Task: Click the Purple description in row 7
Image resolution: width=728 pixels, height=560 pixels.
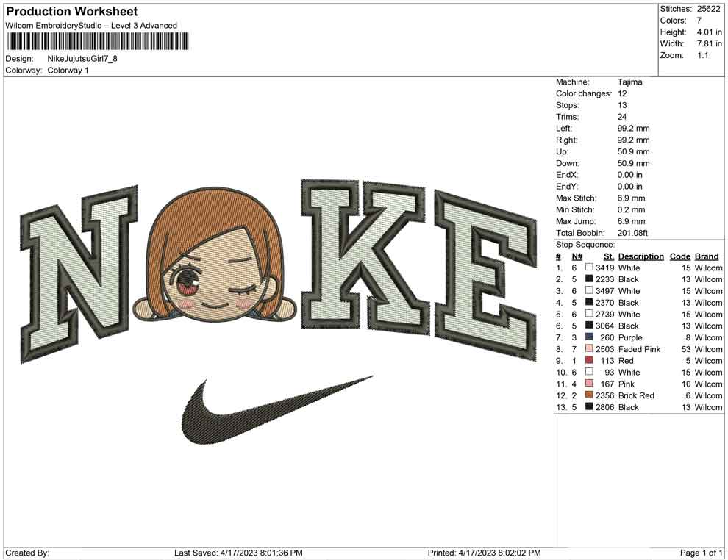Action: tap(630, 338)
